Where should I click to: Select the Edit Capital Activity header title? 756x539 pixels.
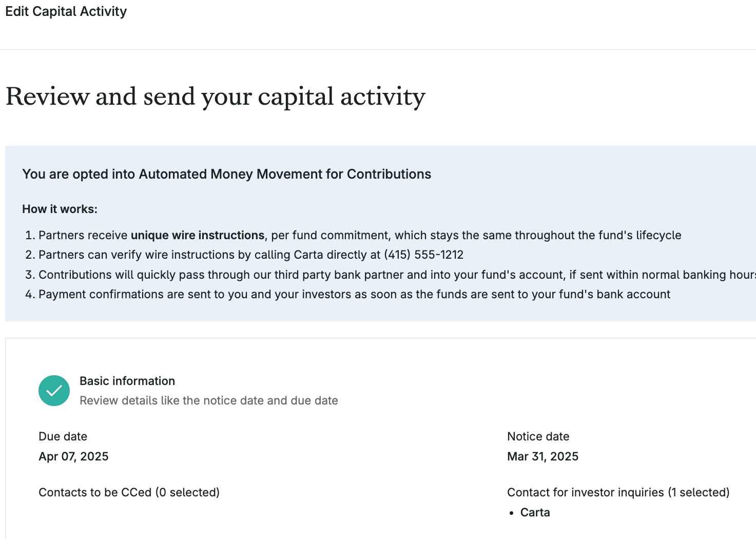[x=66, y=11]
